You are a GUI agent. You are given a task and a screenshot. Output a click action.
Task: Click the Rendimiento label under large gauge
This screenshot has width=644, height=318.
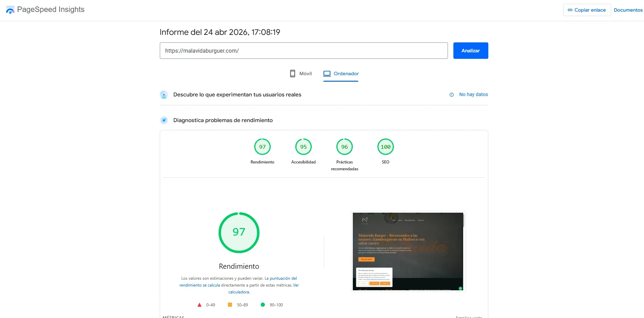[239, 266]
